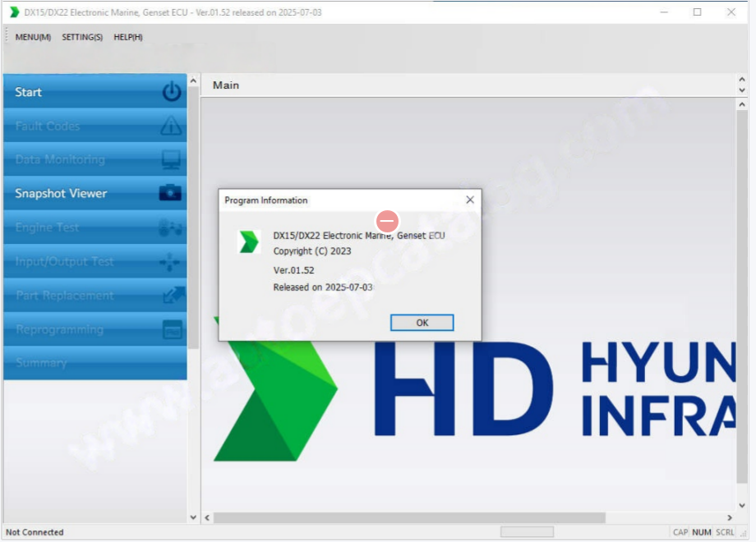Click the Data Monitoring monitor icon

[x=171, y=159]
